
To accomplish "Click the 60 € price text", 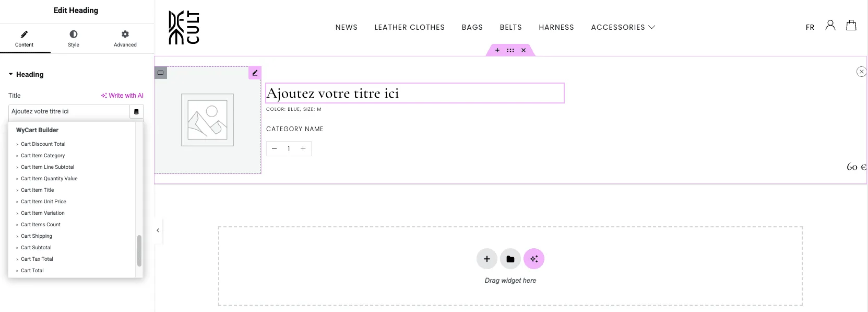I will point(857,167).
